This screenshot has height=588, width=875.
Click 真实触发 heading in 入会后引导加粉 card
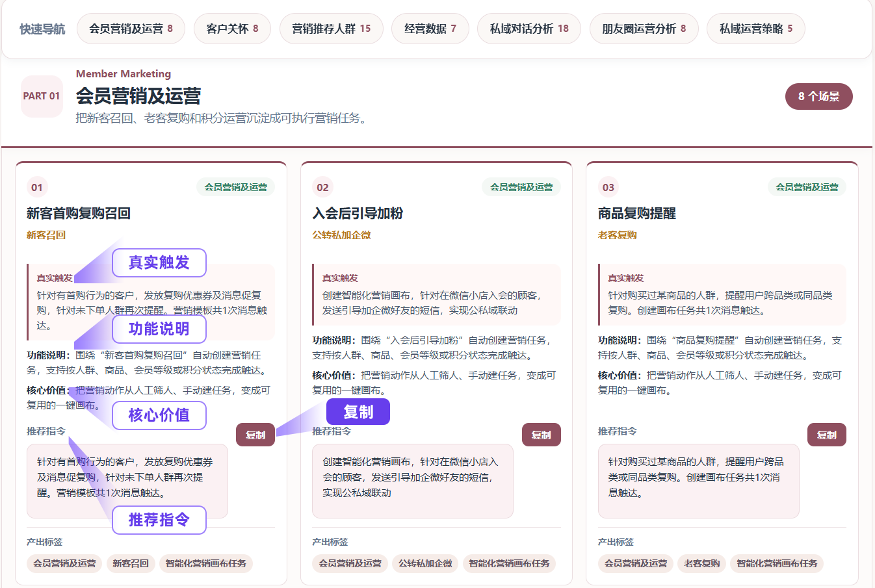click(340, 278)
